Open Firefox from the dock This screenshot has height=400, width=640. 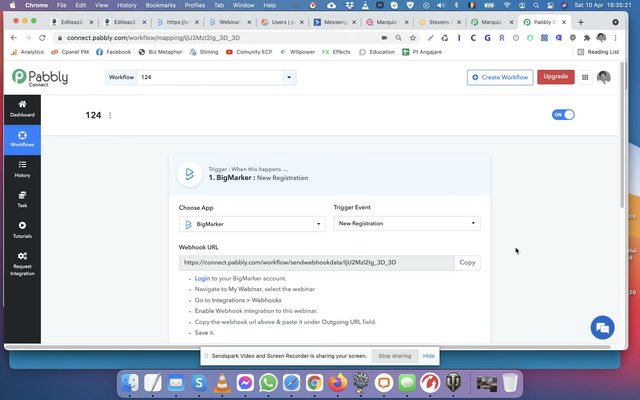point(338,383)
